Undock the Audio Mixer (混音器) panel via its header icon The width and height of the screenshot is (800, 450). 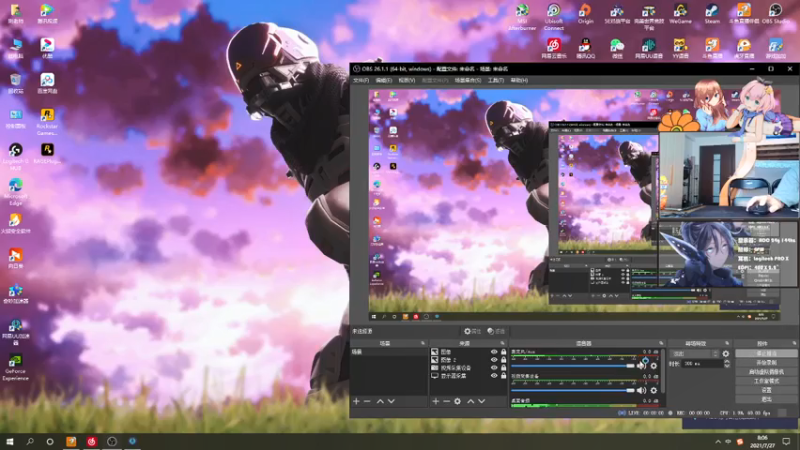coord(661,343)
